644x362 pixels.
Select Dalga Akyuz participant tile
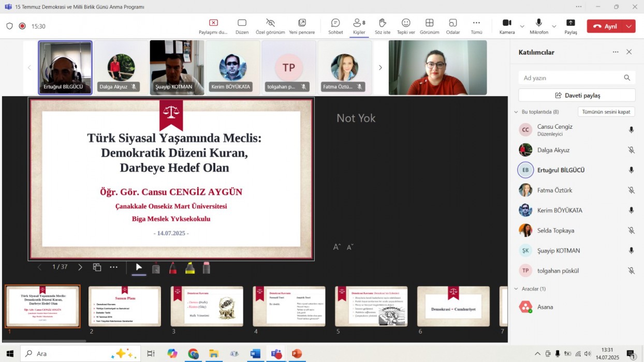[121, 68]
